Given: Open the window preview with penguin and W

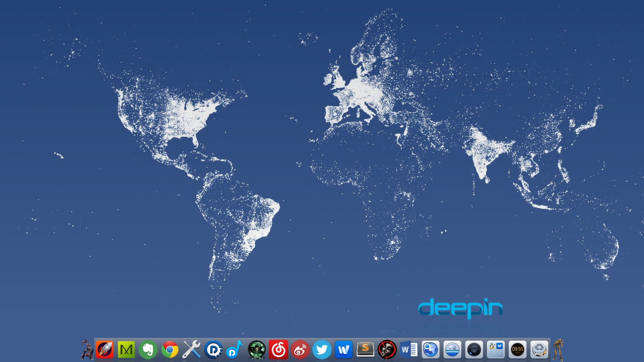Looking at the screenshot, I should point(496,350).
